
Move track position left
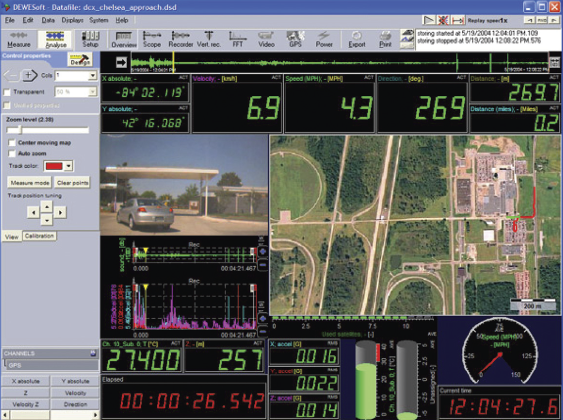33,213
